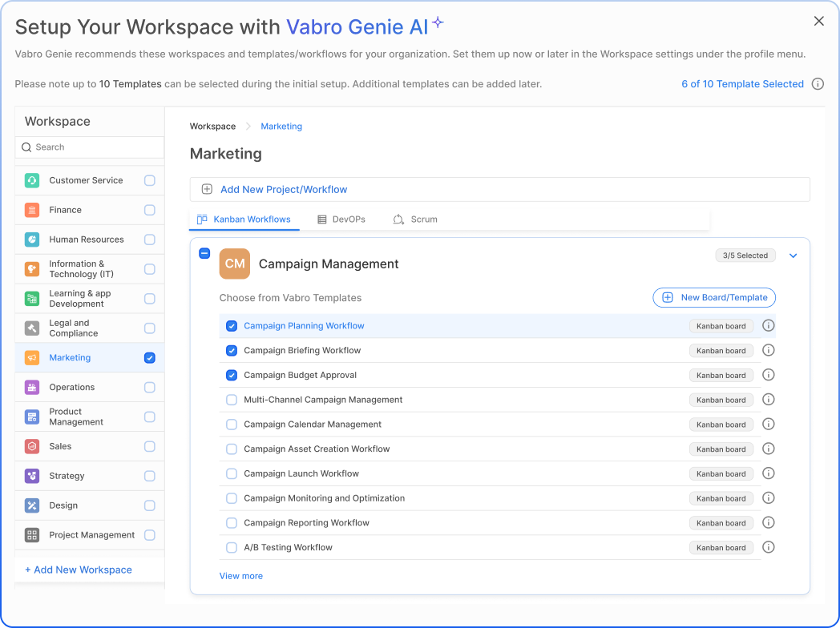Screen dimensions: 840x628
Task: Click the Finance workspace icon
Action: 32,210
